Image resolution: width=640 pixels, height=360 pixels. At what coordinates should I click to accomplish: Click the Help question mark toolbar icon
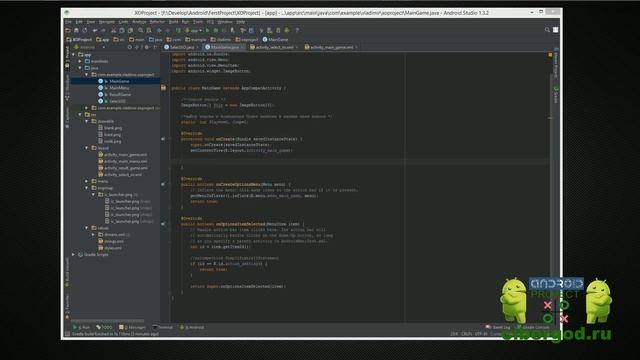[x=297, y=30]
